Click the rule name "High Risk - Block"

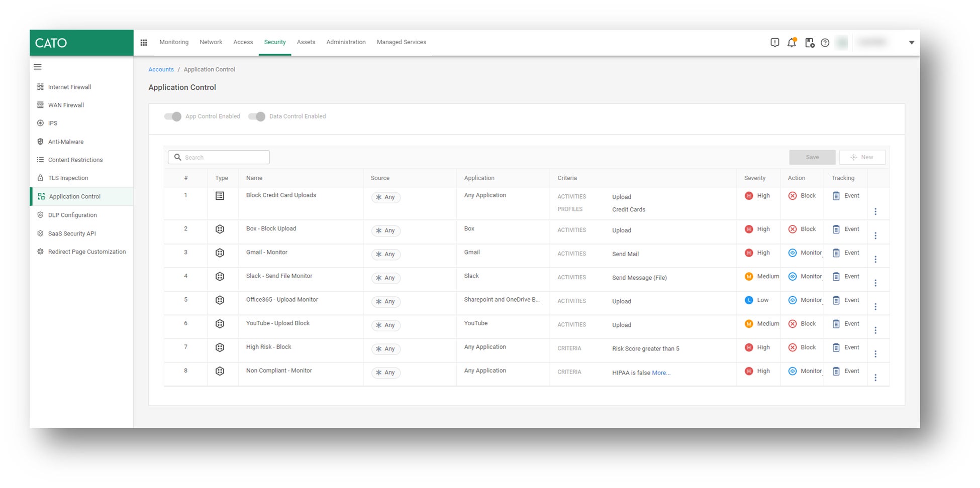coord(268,347)
